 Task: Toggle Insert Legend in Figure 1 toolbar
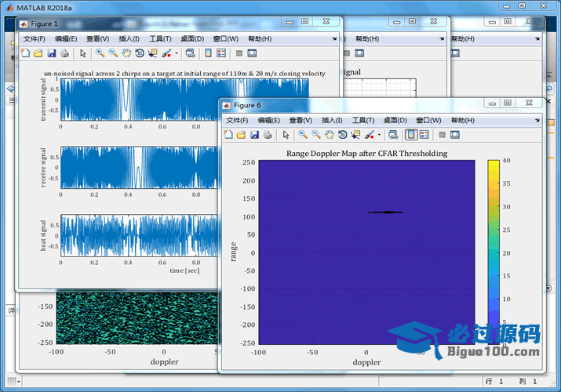click(221, 53)
